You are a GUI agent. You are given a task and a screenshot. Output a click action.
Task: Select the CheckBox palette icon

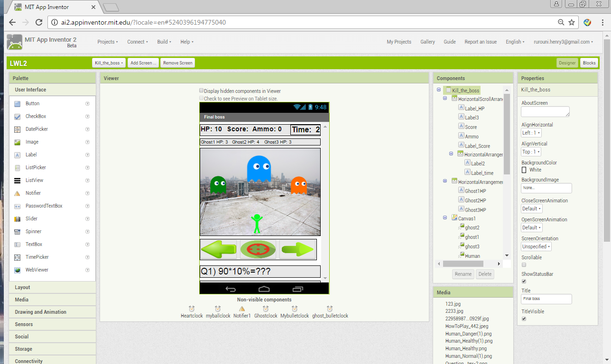coord(18,117)
